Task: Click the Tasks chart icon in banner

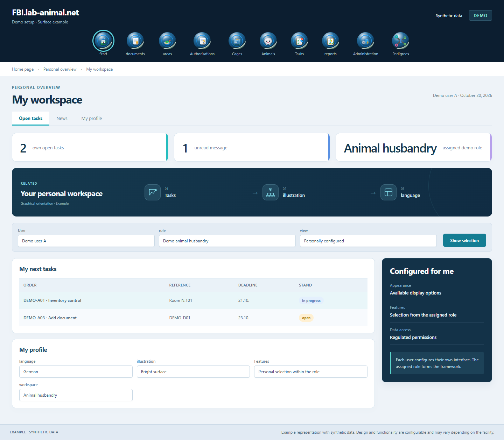Action: click(153, 192)
